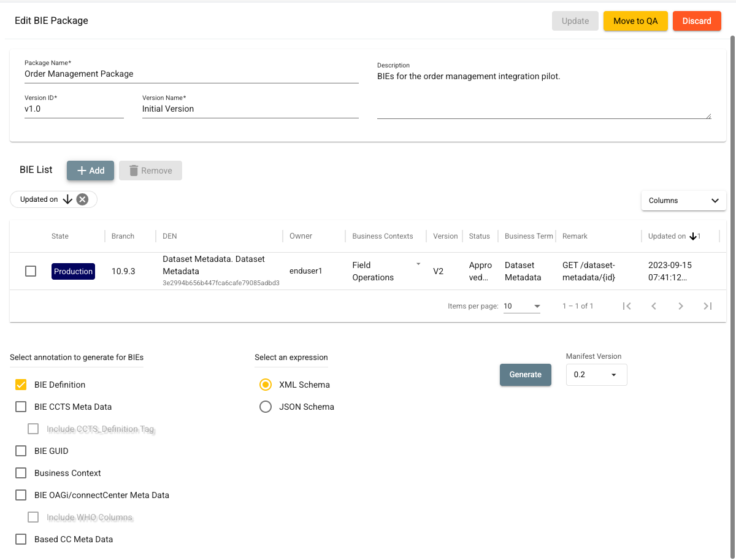Image resolution: width=736 pixels, height=560 pixels.
Task: Click the Generate button
Action: pos(526,375)
